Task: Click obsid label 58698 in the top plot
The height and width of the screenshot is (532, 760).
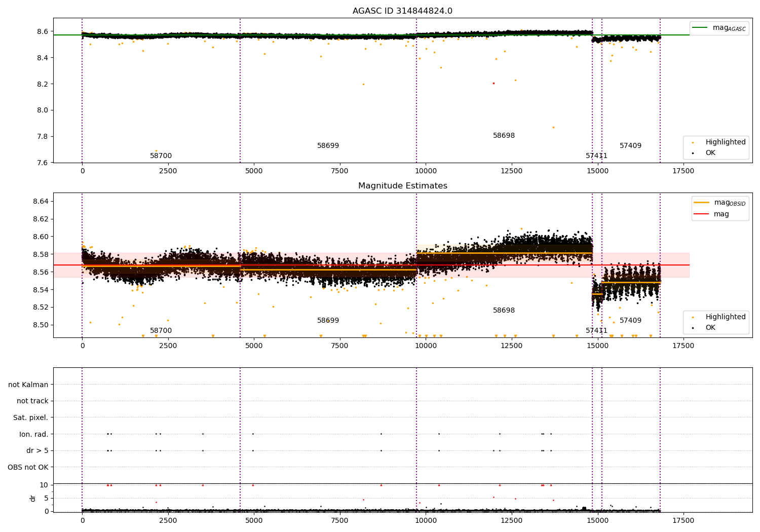Action: [504, 136]
